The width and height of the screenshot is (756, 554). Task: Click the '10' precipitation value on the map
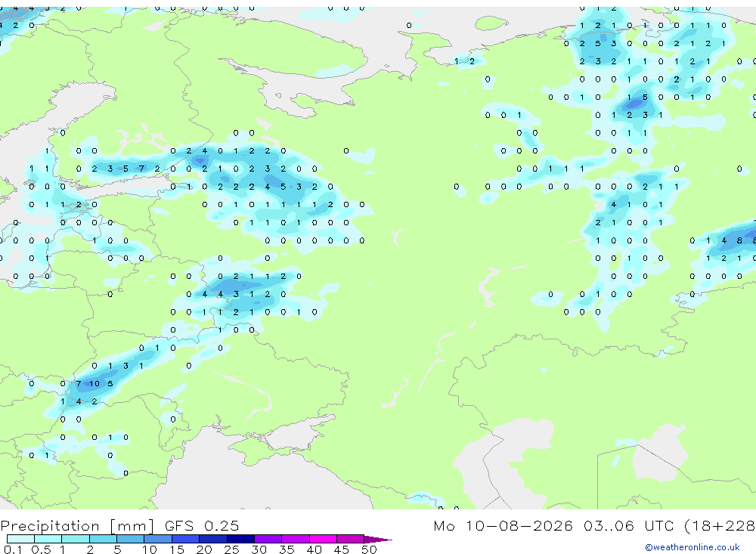point(94,384)
